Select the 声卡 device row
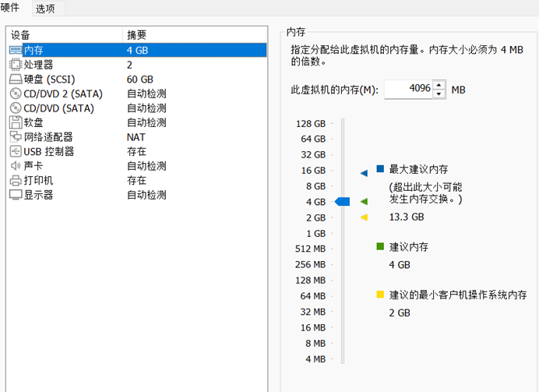 pyautogui.click(x=138, y=166)
